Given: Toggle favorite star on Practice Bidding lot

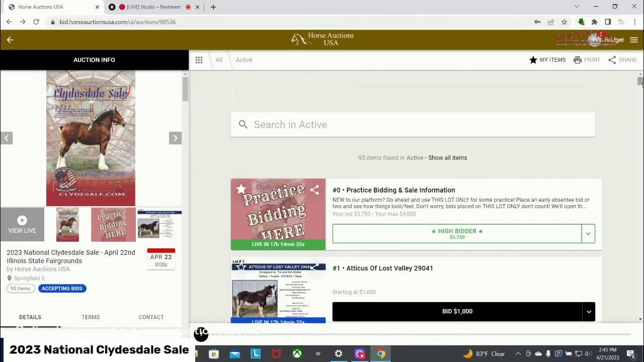Looking at the screenshot, I should click(x=241, y=189).
